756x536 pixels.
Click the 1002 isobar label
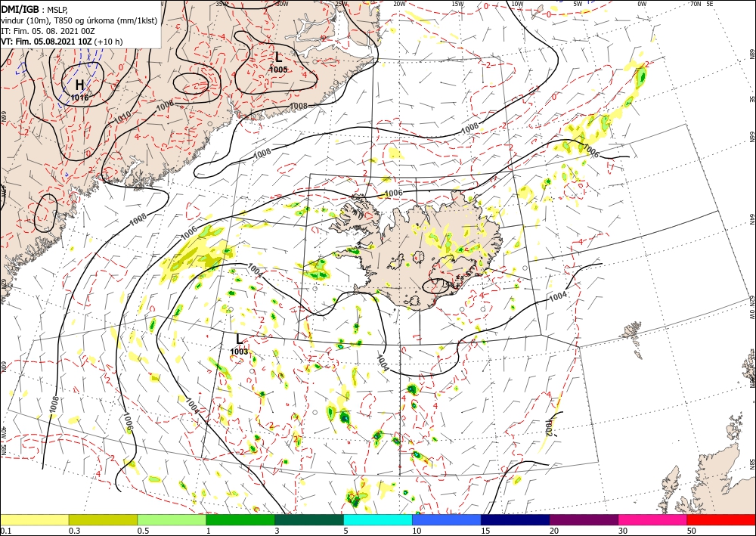point(548,428)
